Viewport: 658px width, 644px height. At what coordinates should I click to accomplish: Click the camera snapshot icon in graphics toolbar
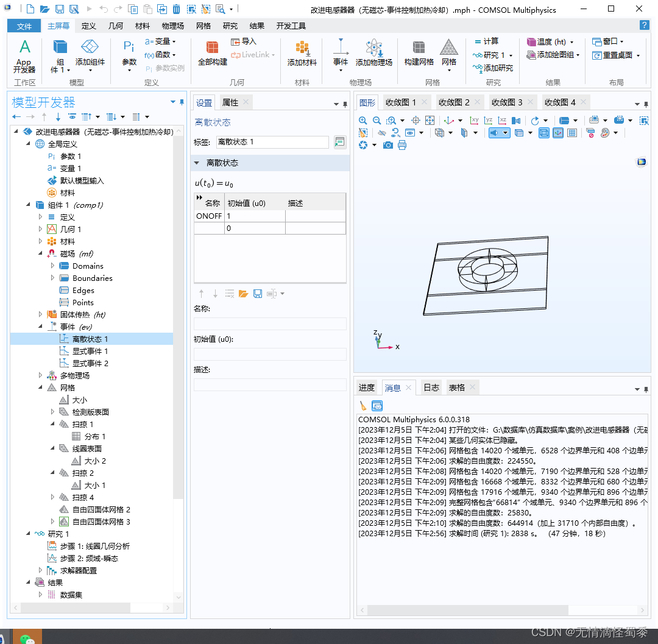[x=388, y=145]
